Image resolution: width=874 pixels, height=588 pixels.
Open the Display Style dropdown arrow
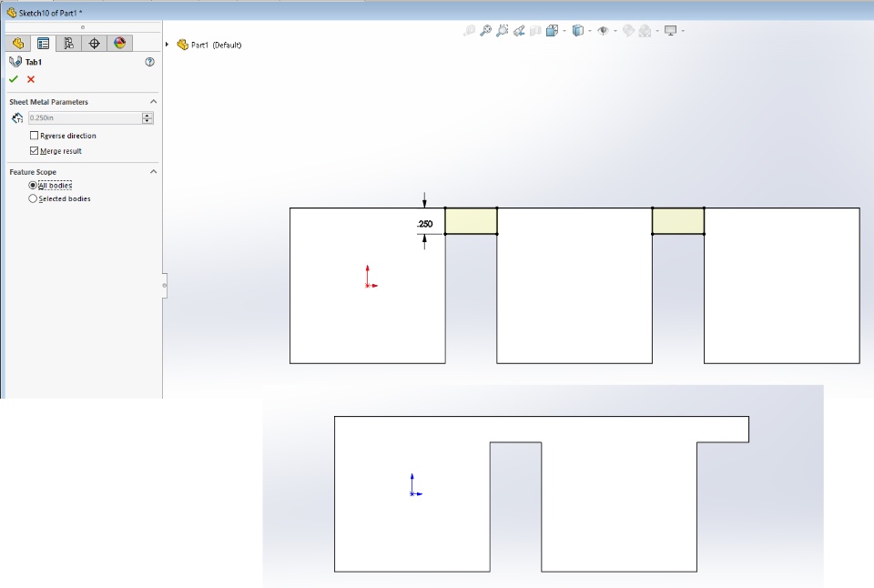[x=590, y=31]
